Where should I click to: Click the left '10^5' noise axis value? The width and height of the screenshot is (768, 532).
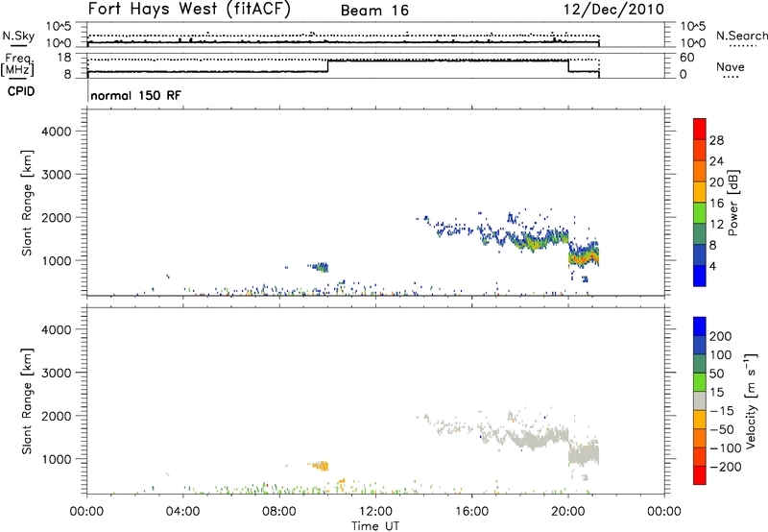tap(59, 27)
